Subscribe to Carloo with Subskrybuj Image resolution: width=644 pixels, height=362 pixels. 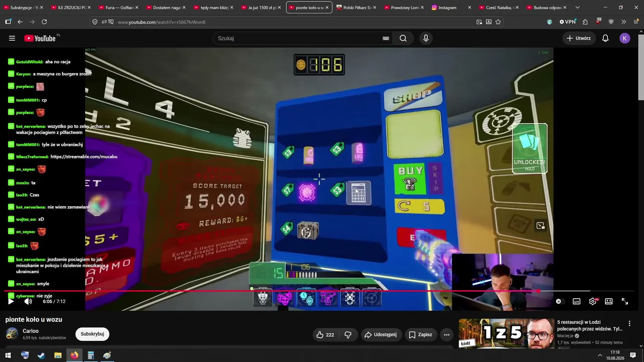[x=92, y=334]
